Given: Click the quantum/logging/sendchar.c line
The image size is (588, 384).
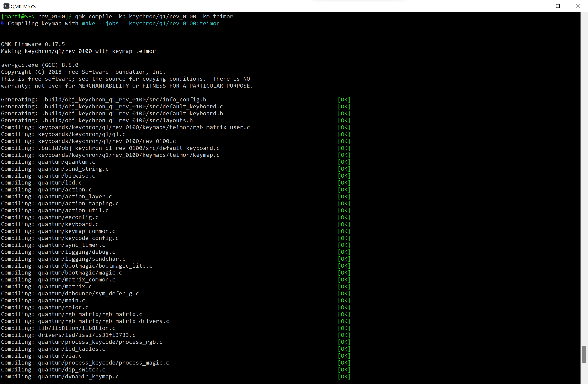Looking at the screenshot, I should (x=63, y=259).
